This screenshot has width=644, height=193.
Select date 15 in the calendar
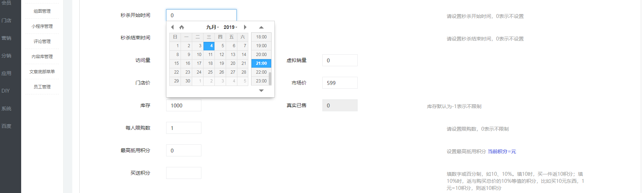click(x=175, y=63)
